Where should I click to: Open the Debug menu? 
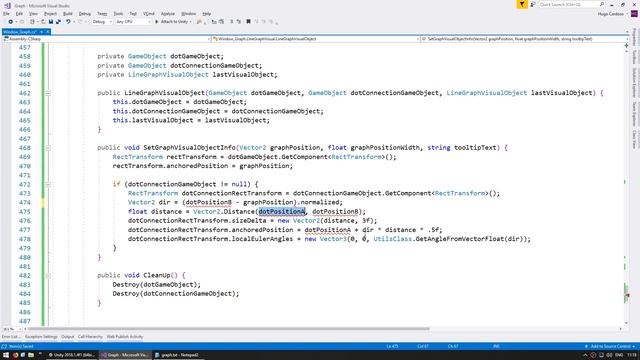85,14
